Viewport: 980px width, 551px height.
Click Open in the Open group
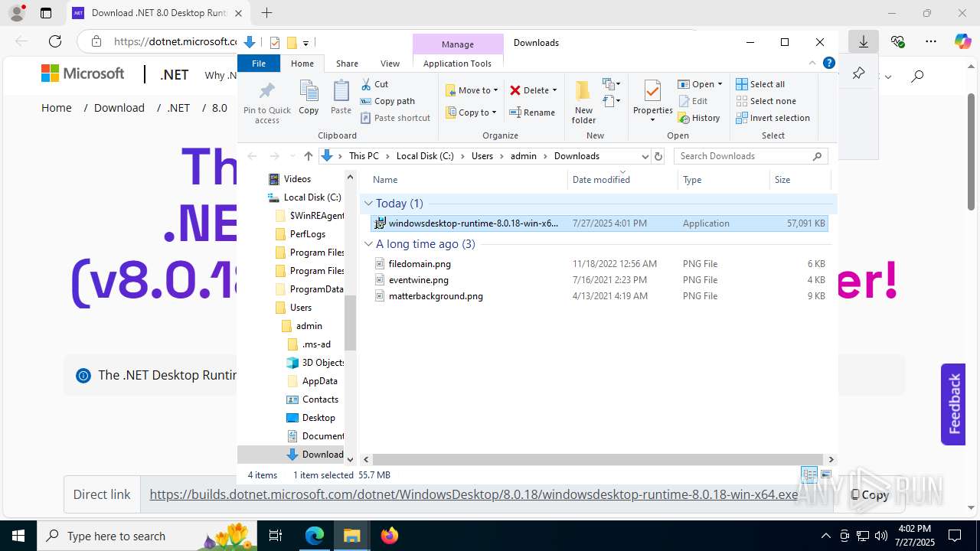(x=700, y=84)
